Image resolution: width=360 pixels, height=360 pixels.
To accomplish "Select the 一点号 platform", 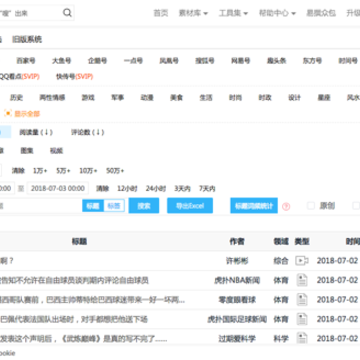I will coord(133,61).
